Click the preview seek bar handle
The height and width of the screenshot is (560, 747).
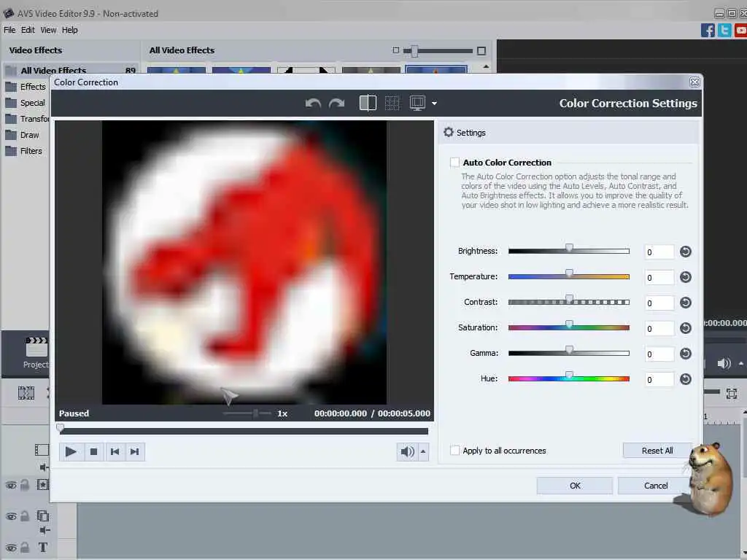(x=61, y=428)
